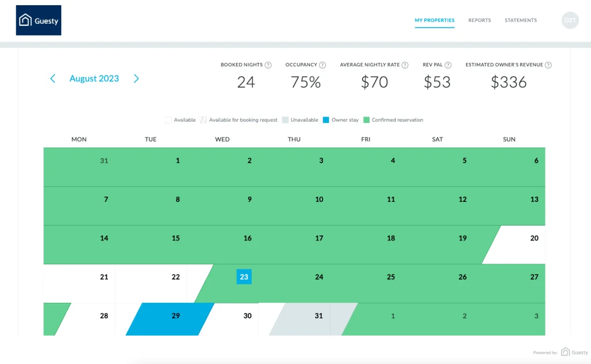This screenshot has height=364, width=591.
Task: Switch to the My Properties tab
Action: 434,20
